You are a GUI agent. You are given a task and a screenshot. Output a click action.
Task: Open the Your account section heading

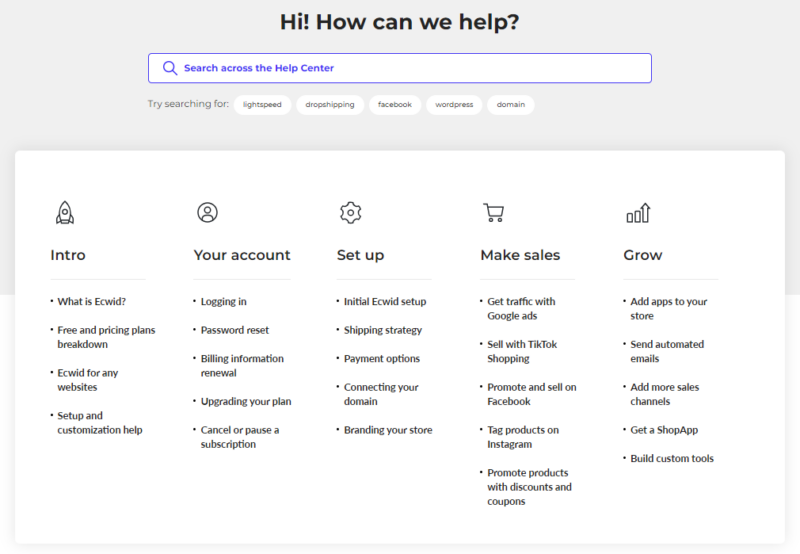pyautogui.click(x=242, y=255)
